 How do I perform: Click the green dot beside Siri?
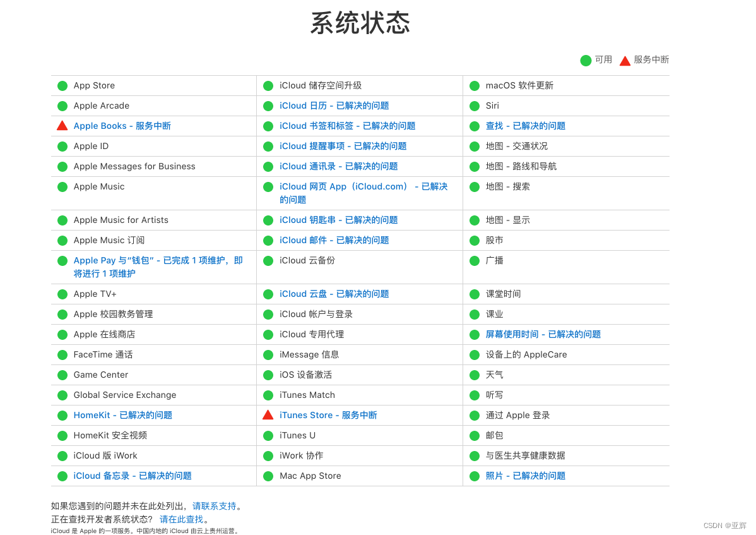pos(475,106)
